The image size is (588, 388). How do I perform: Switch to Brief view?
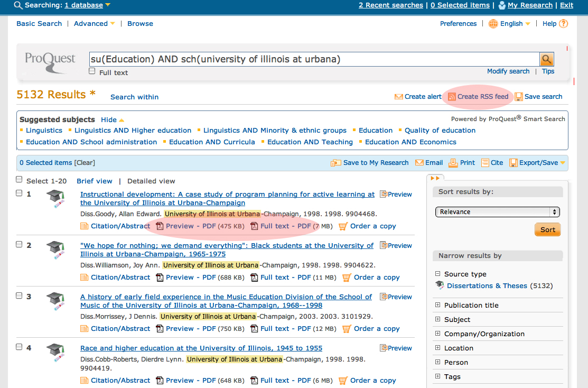coord(95,181)
